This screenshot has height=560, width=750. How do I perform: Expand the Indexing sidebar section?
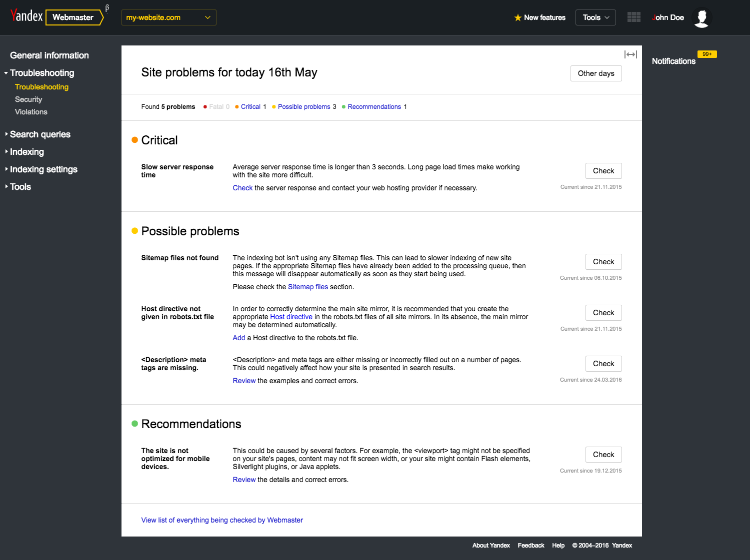point(24,152)
